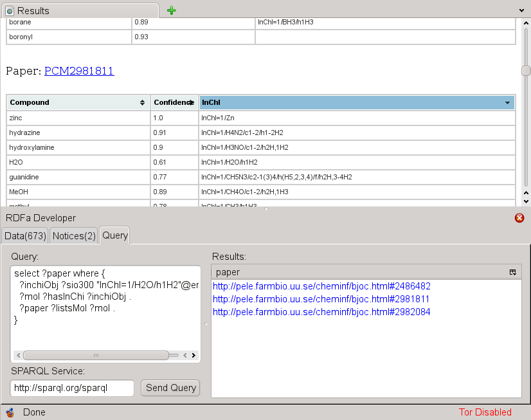Switch to the Data(673) tab
The width and height of the screenshot is (531, 420).
tap(26, 236)
